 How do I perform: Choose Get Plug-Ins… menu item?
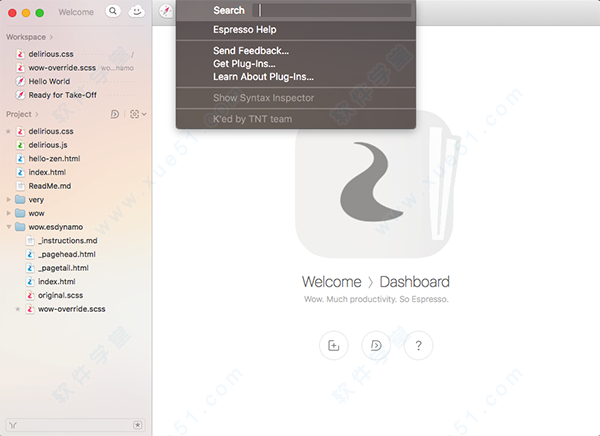pos(296,64)
